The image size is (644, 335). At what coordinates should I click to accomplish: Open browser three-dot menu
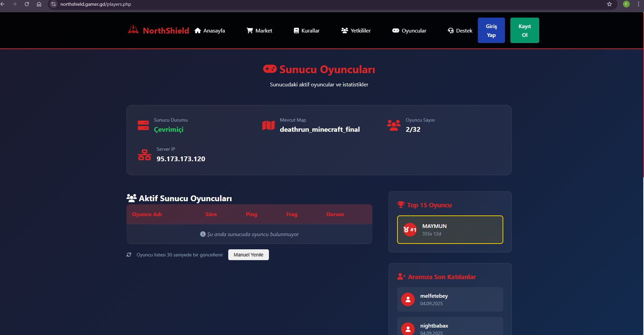click(x=639, y=4)
